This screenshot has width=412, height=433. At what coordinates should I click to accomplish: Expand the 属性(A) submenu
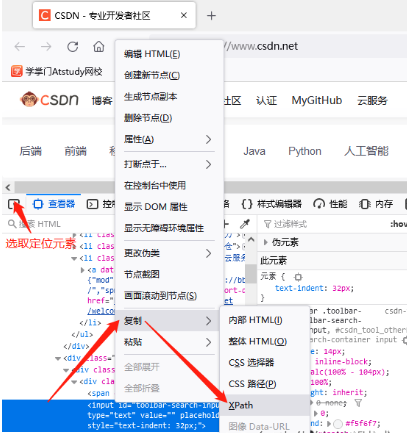click(x=168, y=139)
